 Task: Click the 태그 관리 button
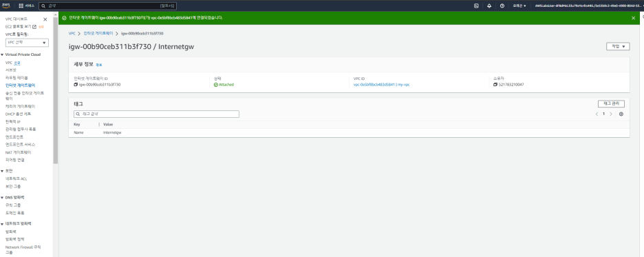(x=611, y=104)
